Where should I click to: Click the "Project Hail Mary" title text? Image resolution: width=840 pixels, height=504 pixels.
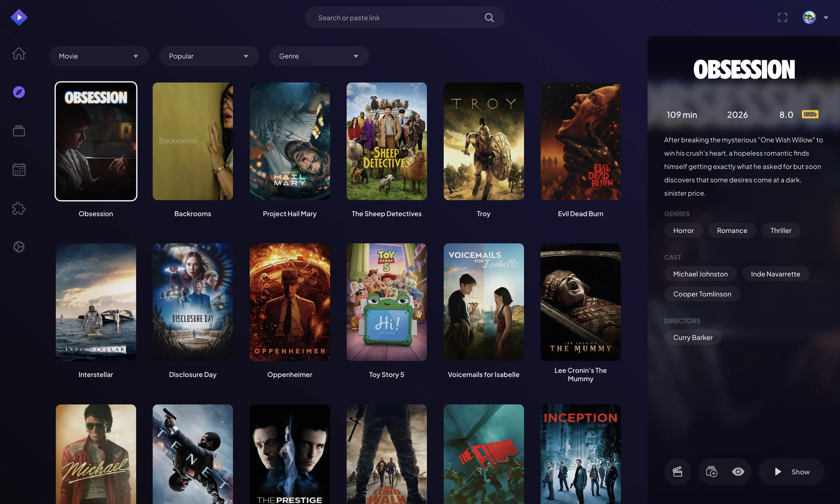tap(290, 214)
